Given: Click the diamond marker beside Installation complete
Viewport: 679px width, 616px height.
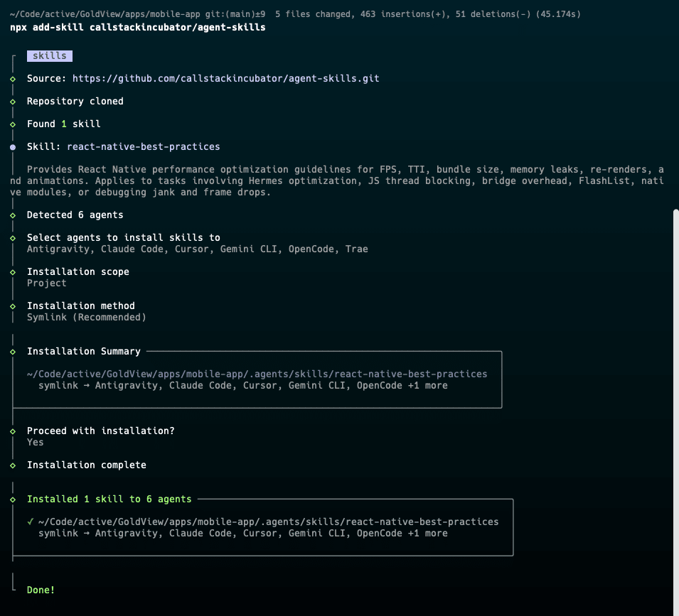Looking at the screenshot, I should click(x=13, y=465).
